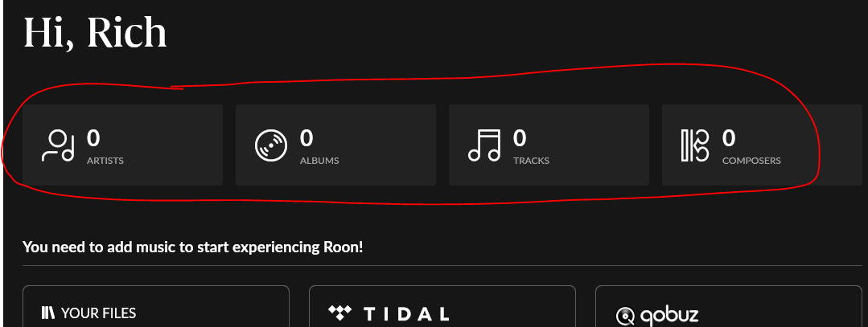Click the 'Hi, Rich' greeting heading
Viewport: 868px width, 327px height.
tap(95, 33)
